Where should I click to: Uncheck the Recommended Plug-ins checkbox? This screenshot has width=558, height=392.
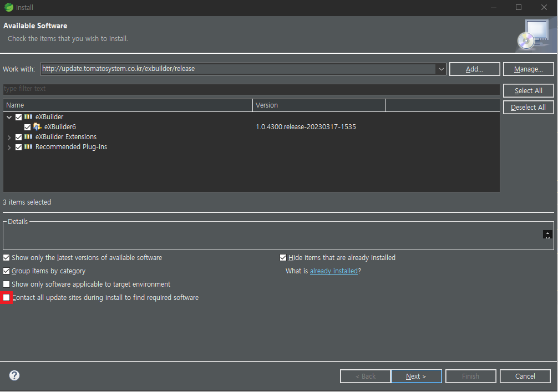(19, 147)
